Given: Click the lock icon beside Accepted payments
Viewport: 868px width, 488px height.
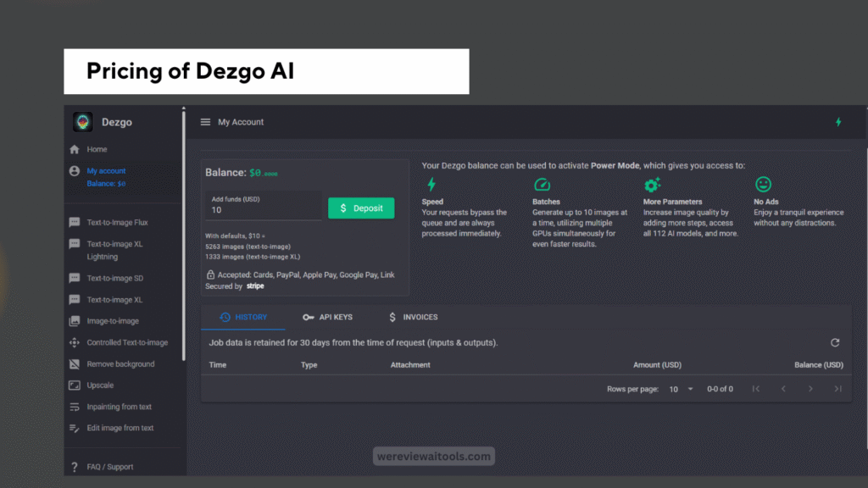Looking at the screenshot, I should pyautogui.click(x=210, y=274).
